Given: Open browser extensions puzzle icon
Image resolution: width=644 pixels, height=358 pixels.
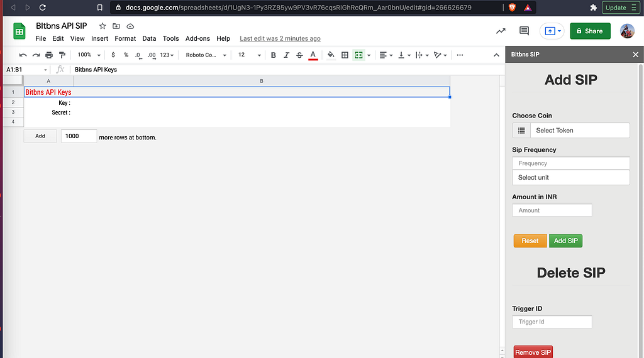Looking at the screenshot, I should [x=593, y=8].
